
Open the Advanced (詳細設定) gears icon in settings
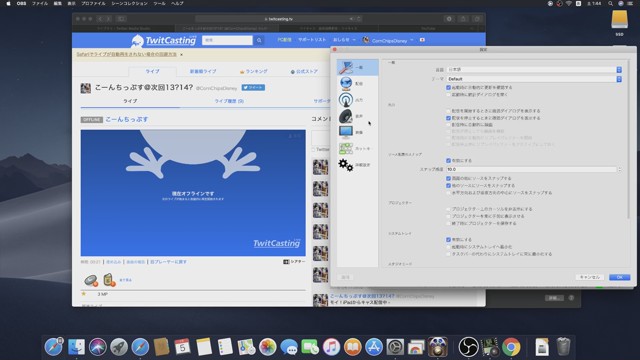pyautogui.click(x=346, y=165)
